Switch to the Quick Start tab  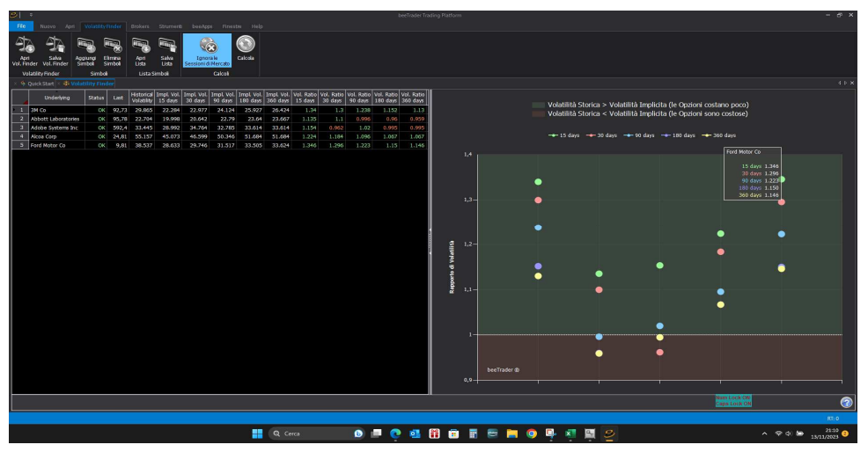(38, 84)
